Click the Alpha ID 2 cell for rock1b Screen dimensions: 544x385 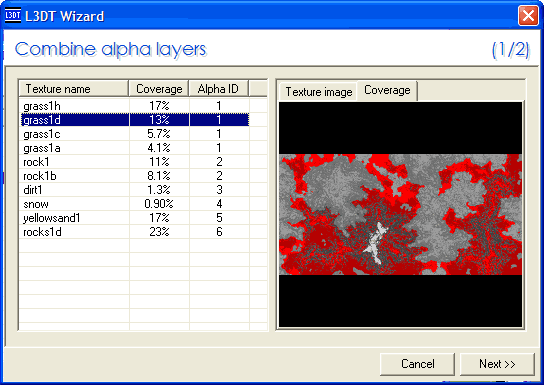coord(219,176)
